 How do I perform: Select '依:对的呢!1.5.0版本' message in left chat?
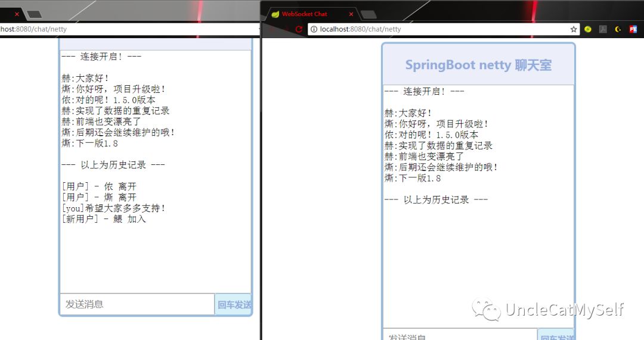tap(109, 100)
